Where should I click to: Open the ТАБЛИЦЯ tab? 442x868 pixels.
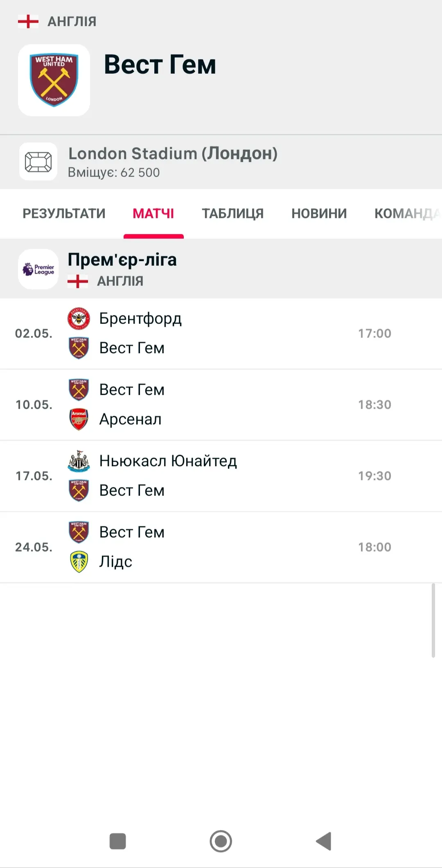(232, 213)
